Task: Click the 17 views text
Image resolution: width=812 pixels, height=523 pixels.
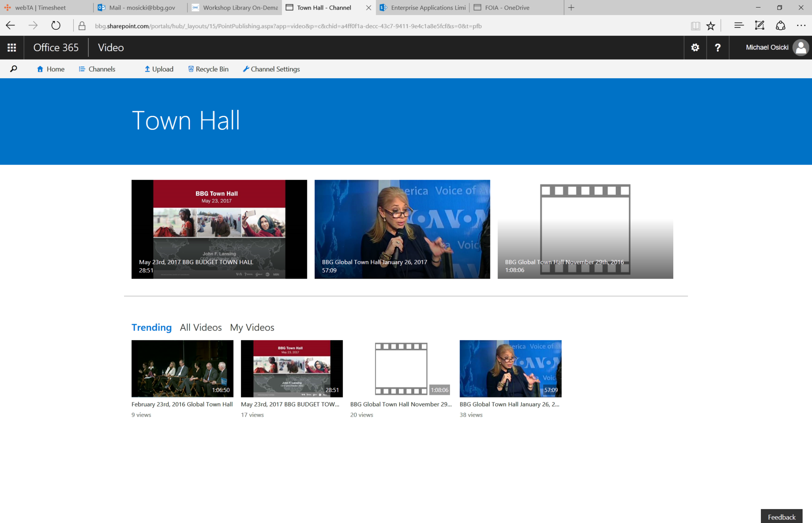Action: [x=252, y=415]
